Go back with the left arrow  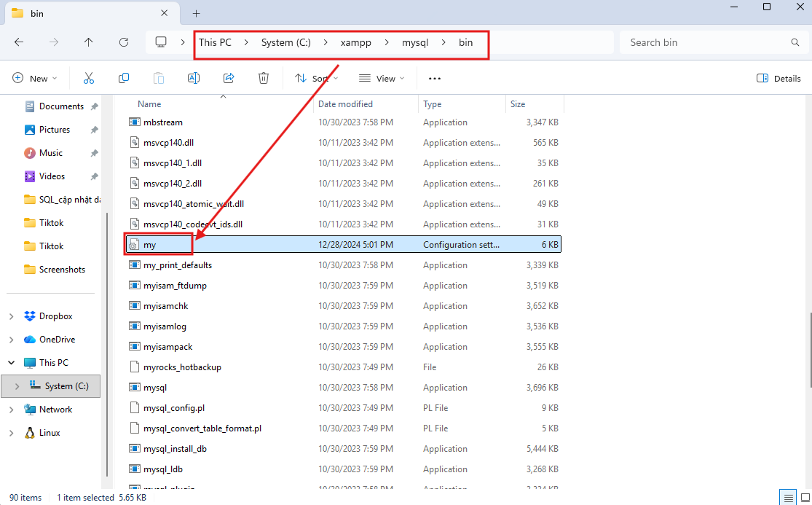click(x=19, y=42)
